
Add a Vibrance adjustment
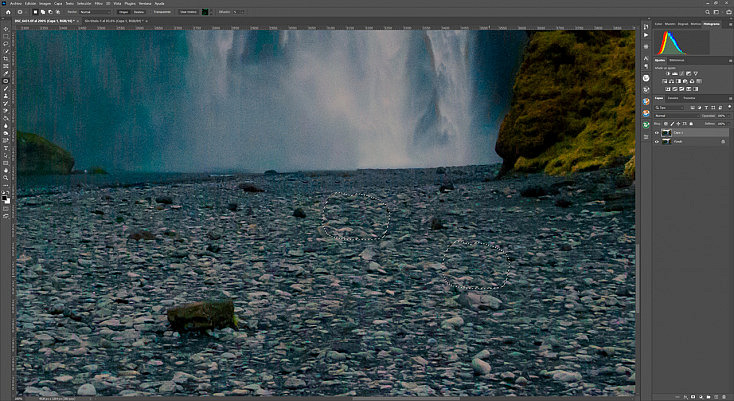(x=696, y=73)
